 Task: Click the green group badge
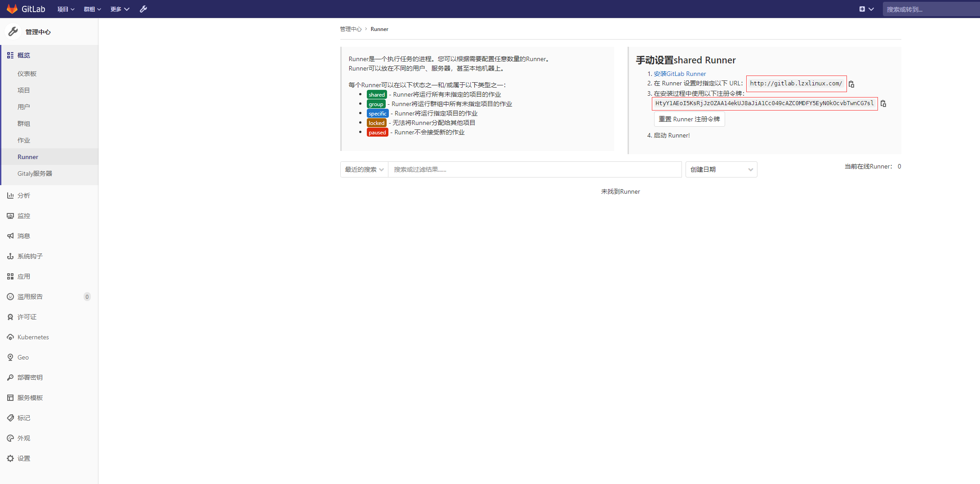[376, 104]
